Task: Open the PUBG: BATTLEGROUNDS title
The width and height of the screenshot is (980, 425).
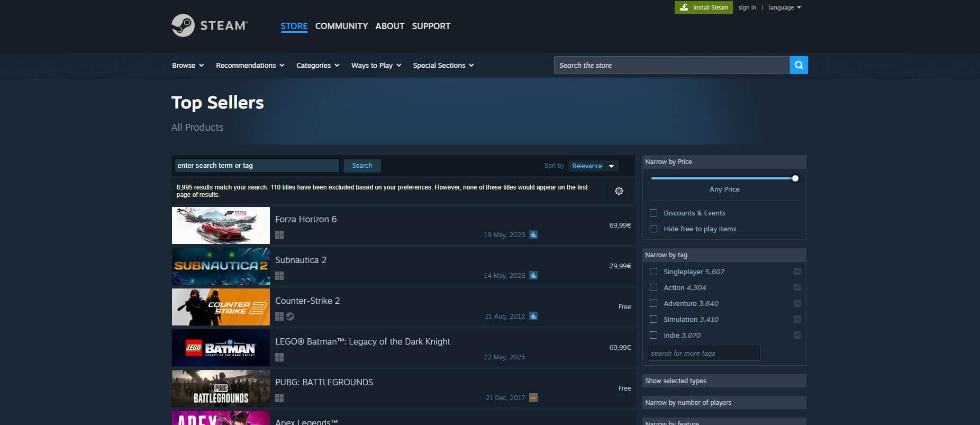Action: (x=324, y=382)
